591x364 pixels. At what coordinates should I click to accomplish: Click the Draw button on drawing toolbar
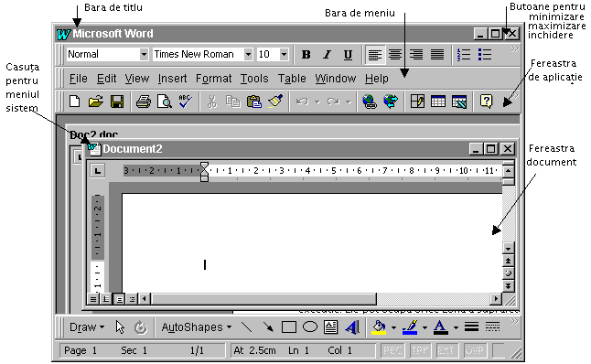click(87, 327)
